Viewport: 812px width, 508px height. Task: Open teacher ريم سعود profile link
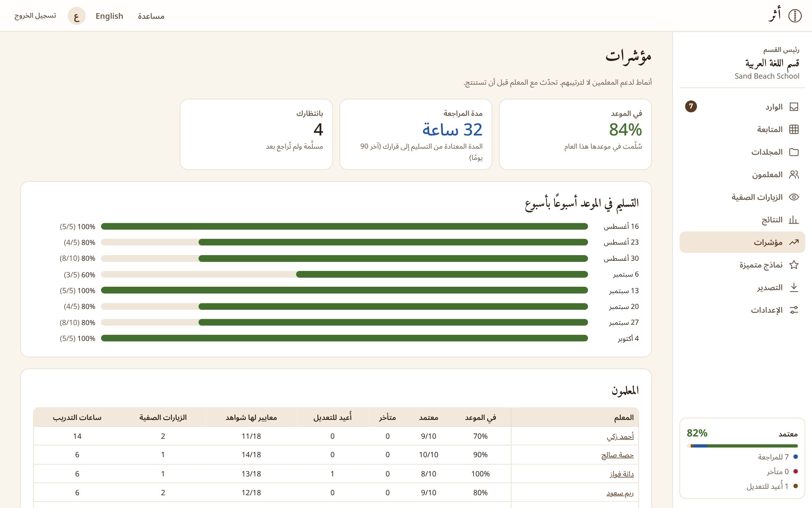click(620, 493)
